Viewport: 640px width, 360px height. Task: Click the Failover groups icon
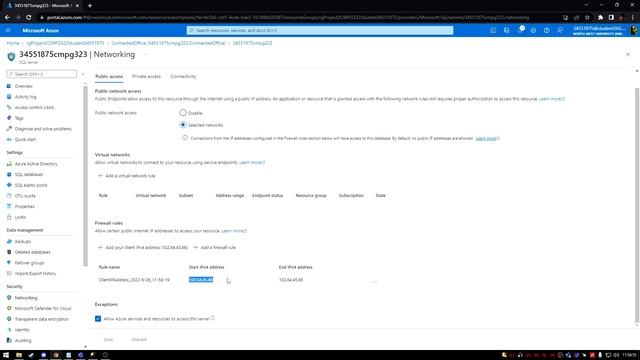click(x=9, y=263)
